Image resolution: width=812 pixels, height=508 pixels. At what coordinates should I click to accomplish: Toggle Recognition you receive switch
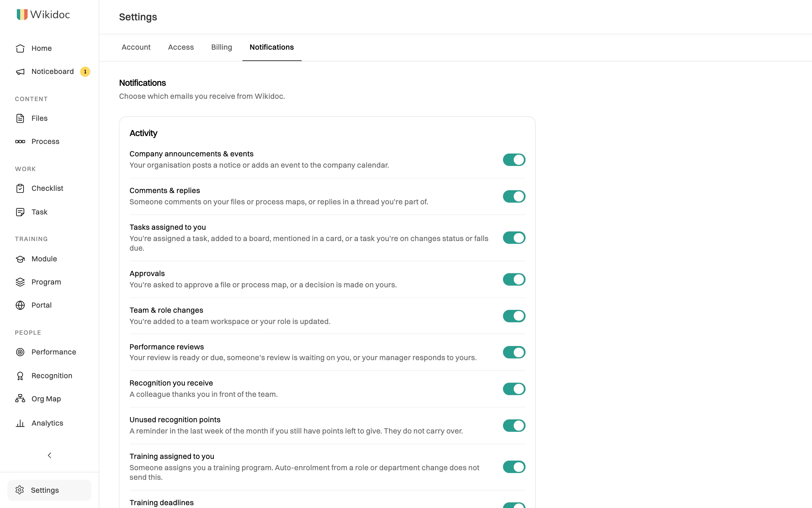pos(514,389)
